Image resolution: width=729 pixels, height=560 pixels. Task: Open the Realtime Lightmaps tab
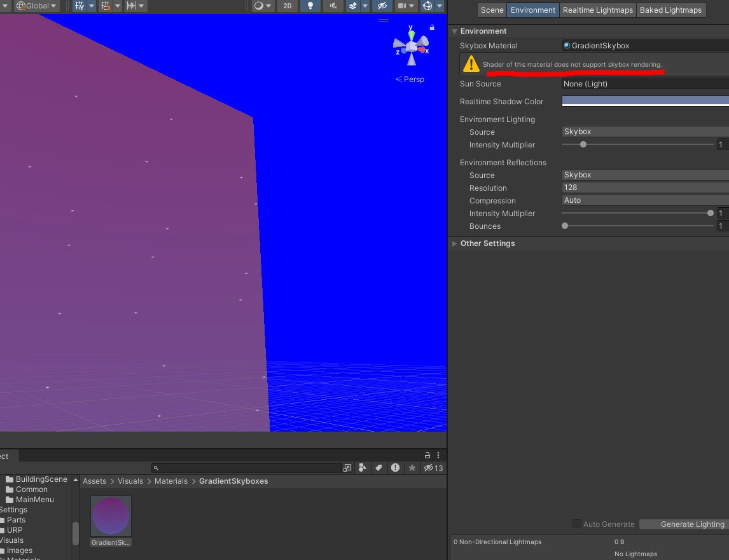click(597, 10)
